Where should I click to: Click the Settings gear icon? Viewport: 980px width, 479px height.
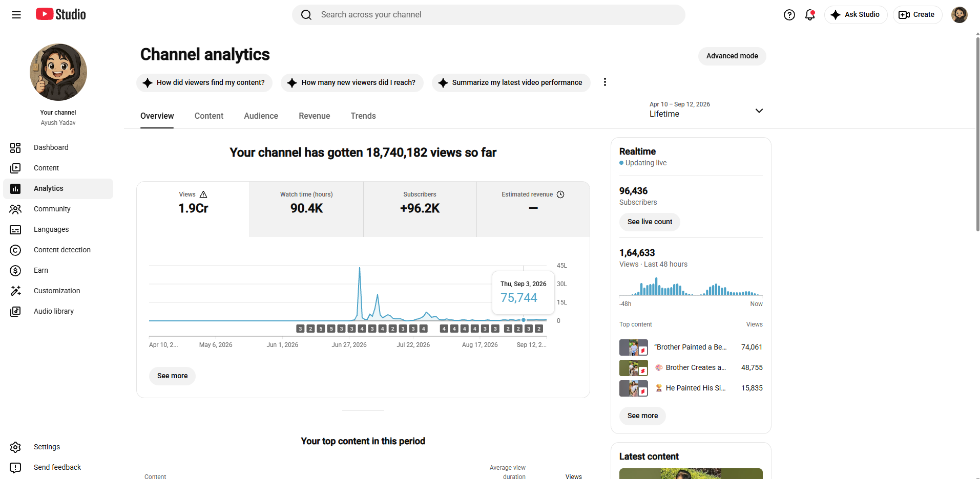click(x=15, y=447)
